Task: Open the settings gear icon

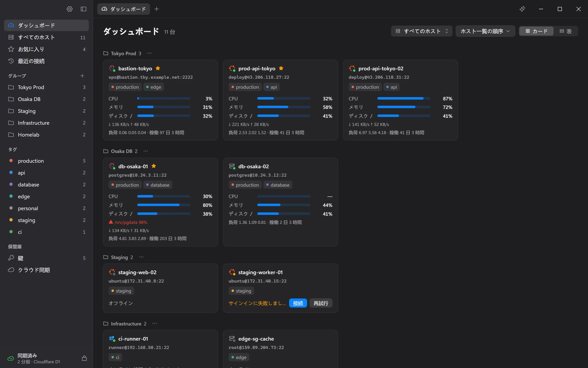Action: 69,9
